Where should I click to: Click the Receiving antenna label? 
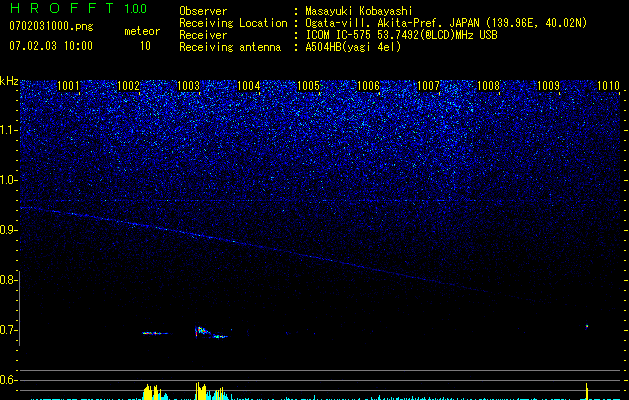[230, 47]
